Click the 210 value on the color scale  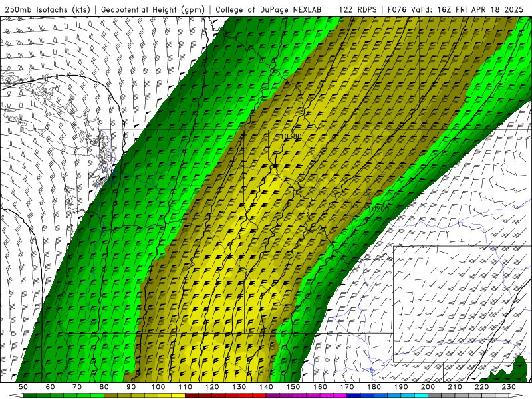pyautogui.click(x=455, y=387)
